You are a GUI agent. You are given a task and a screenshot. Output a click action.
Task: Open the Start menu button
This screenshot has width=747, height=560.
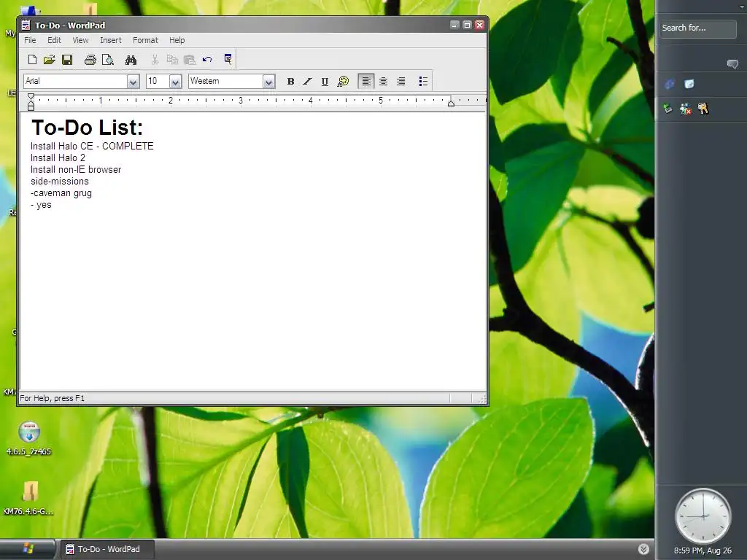pos(27,549)
